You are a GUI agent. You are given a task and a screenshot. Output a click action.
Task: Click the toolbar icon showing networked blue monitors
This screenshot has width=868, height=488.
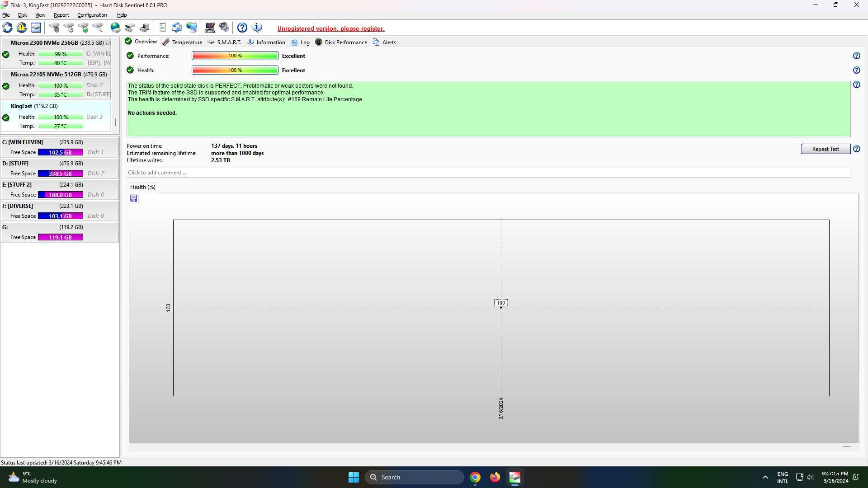(x=192, y=28)
